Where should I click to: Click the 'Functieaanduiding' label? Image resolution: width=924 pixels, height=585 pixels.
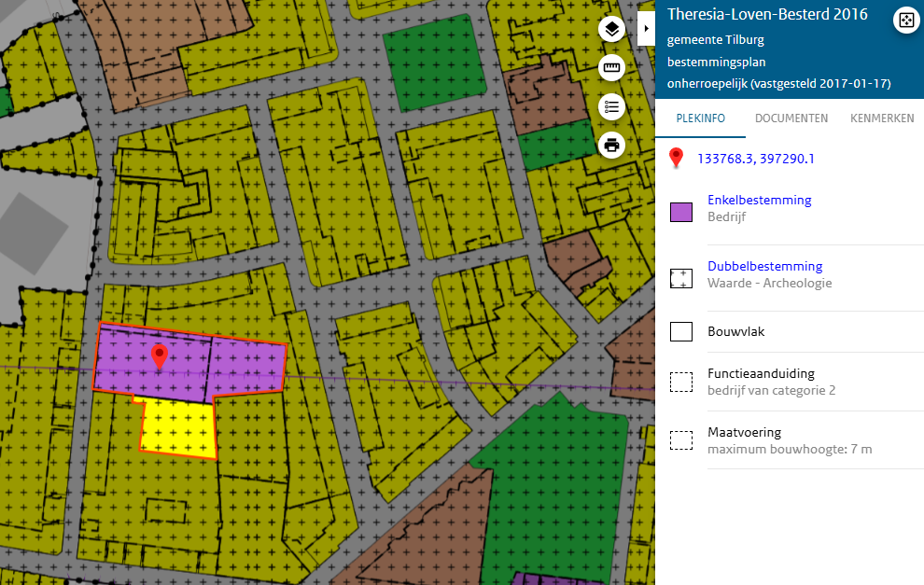(x=761, y=373)
